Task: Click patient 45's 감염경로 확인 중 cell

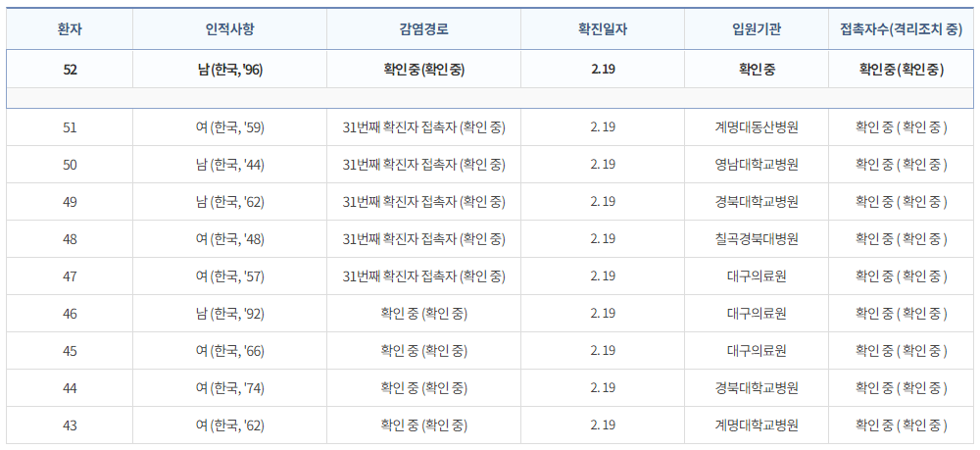Action: point(423,351)
